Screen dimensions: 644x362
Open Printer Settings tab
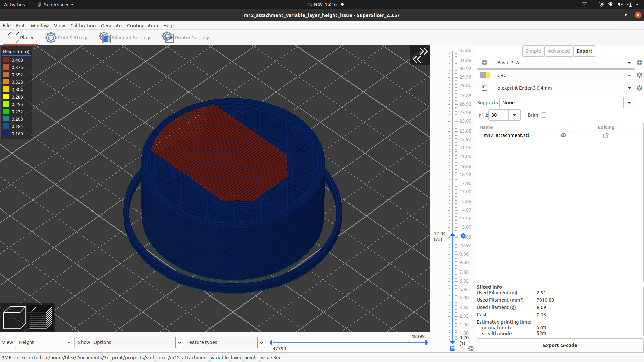[x=186, y=38]
